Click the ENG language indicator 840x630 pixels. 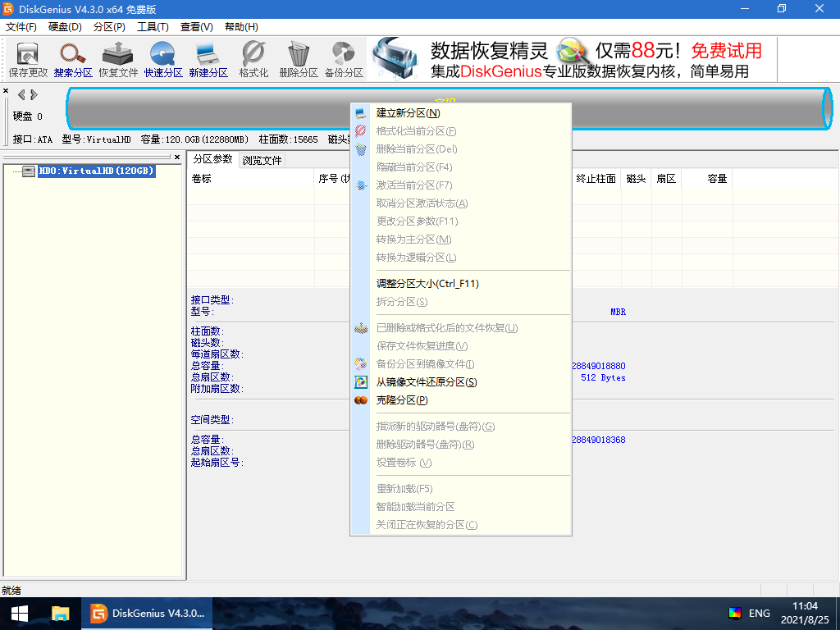759,614
